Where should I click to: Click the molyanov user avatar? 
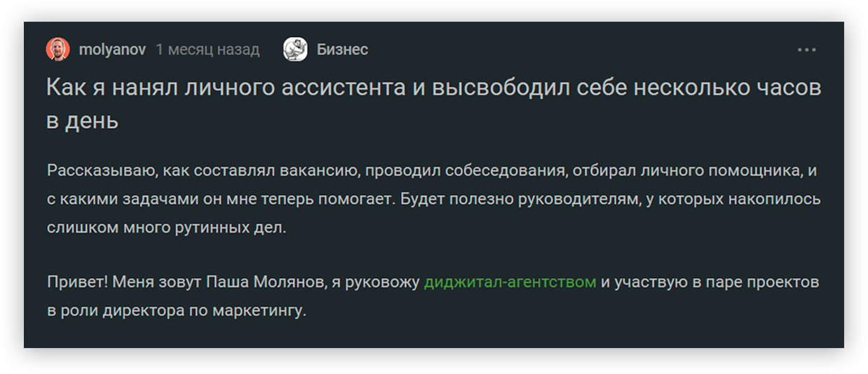57,50
